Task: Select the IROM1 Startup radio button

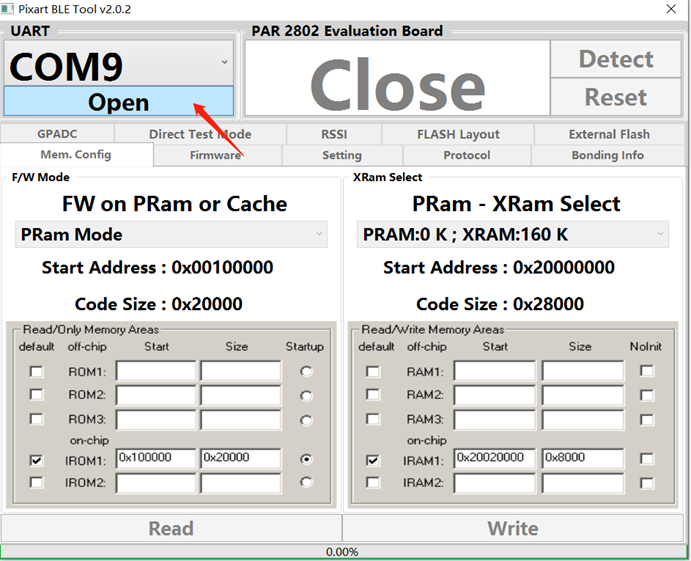Action: click(x=306, y=459)
